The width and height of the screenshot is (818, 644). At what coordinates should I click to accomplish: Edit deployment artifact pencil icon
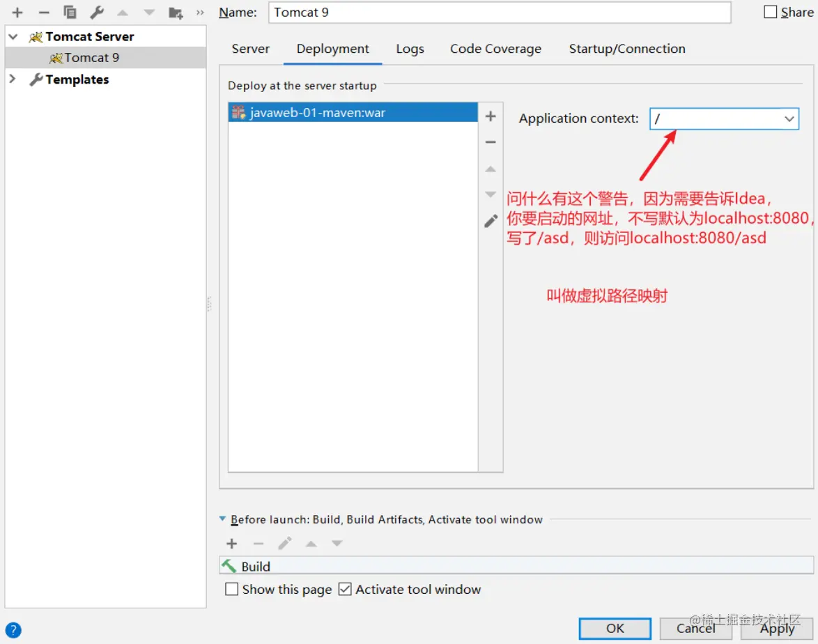coord(491,221)
